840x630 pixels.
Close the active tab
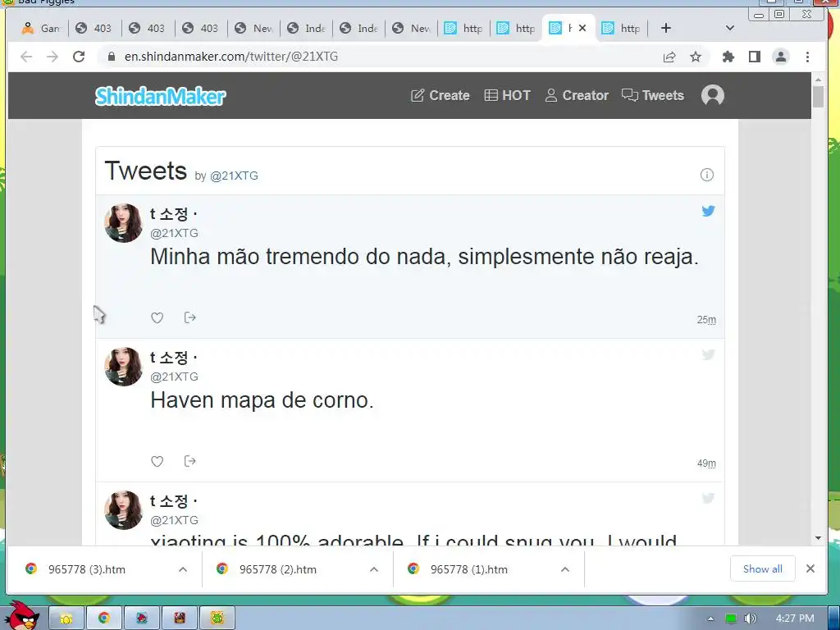pyautogui.click(x=582, y=28)
